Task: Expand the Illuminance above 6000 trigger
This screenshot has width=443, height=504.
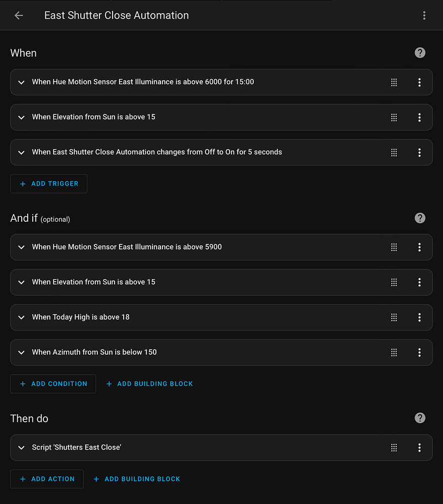Action: click(21, 82)
